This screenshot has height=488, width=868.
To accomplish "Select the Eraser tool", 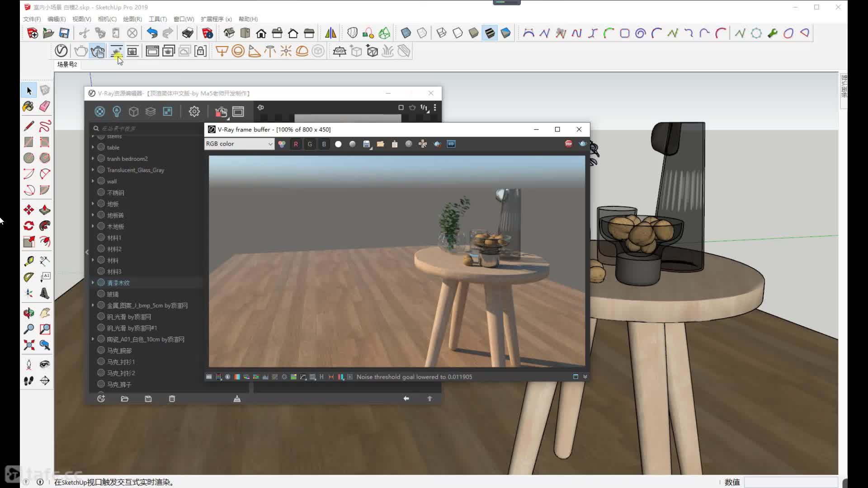I will click(x=45, y=107).
